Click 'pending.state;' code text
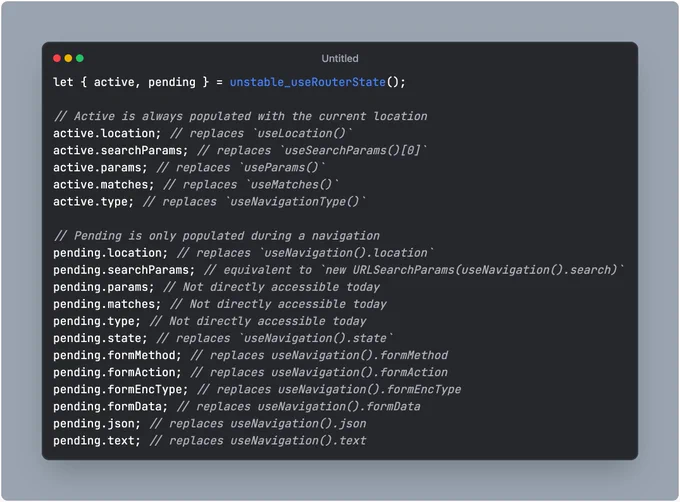The image size is (680, 502). (x=100, y=338)
